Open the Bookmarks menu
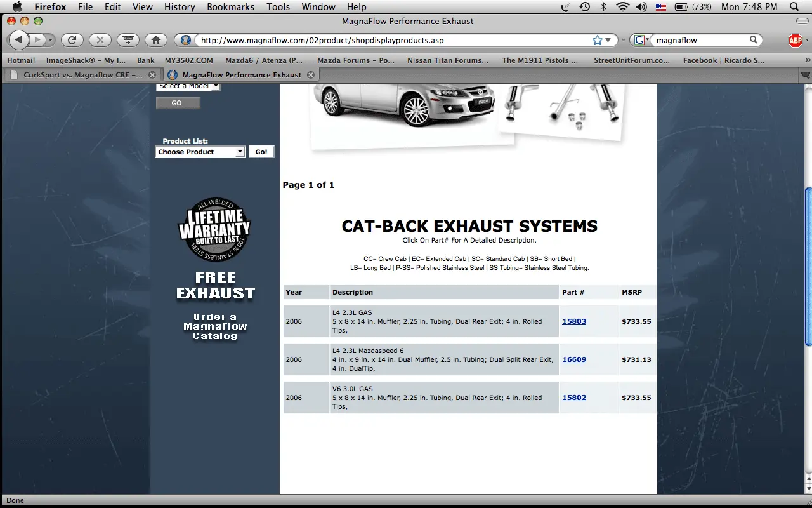The width and height of the screenshot is (812, 508). click(230, 7)
